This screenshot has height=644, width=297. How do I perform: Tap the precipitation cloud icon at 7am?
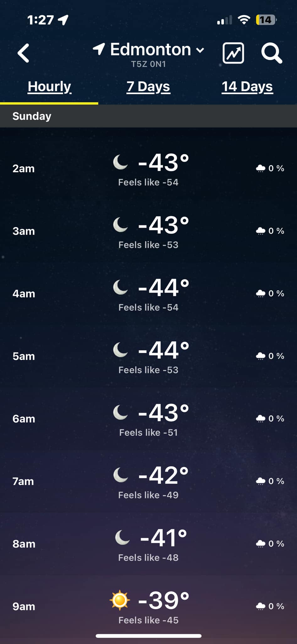pyautogui.click(x=261, y=481)
